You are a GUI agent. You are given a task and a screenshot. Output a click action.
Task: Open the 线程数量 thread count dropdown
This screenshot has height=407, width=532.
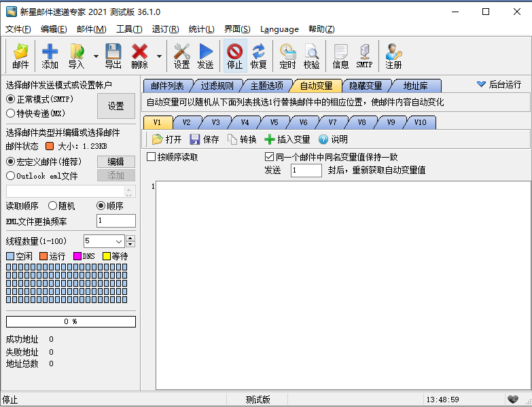tap(119, 241)
